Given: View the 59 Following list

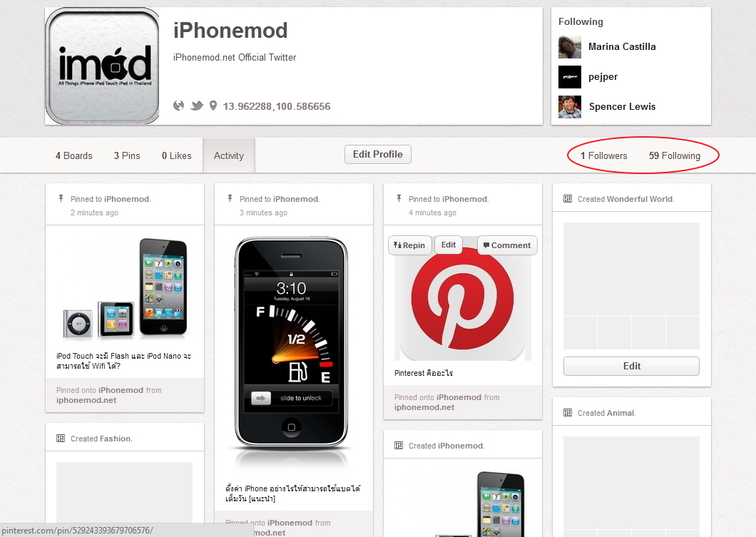Looking at the screenshot, I should pos(675,155).
